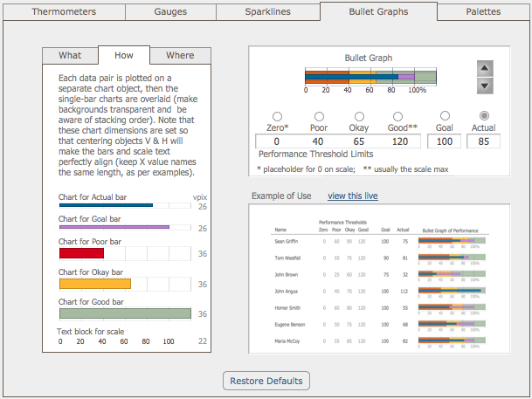Click the Name column header in example

point(280,230)
